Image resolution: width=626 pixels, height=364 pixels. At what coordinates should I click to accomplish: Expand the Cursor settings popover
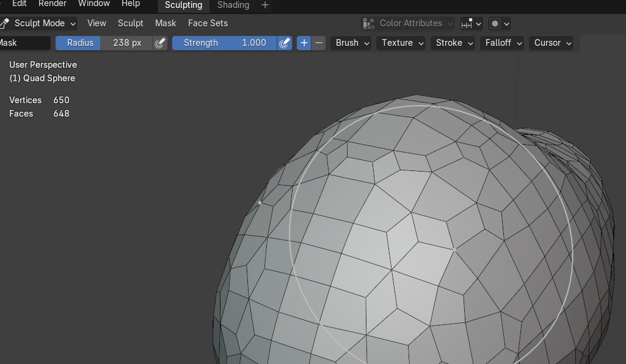click(551, 43)
